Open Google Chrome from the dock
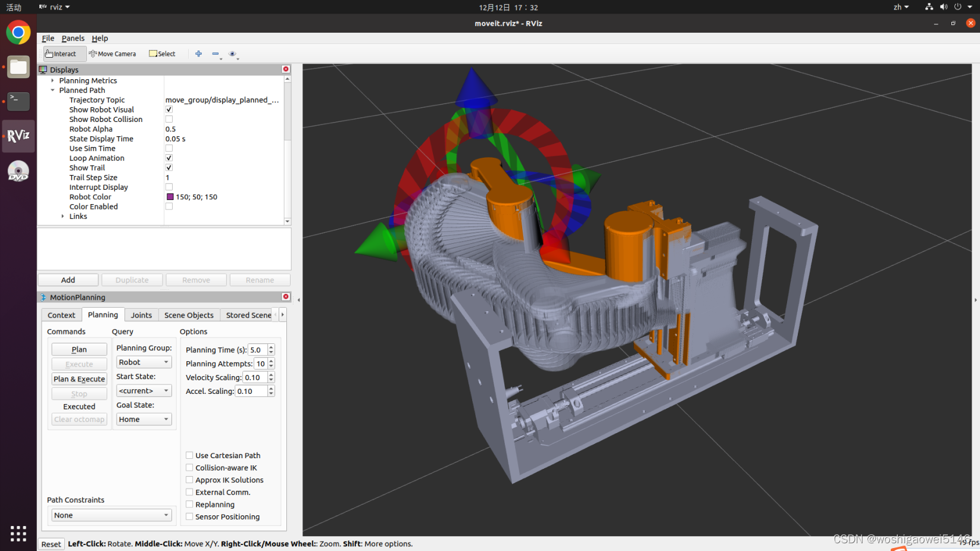This screenshot has width=980, height=551. (18, 33)
